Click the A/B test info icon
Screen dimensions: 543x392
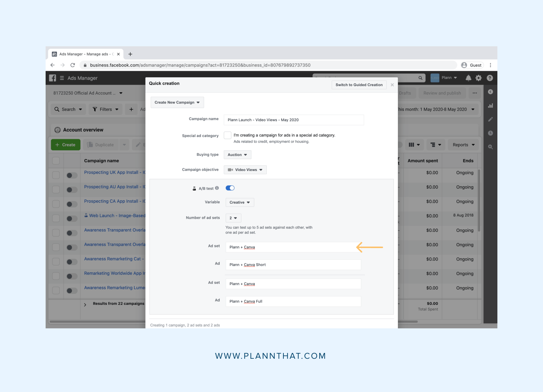click(217, 188)
